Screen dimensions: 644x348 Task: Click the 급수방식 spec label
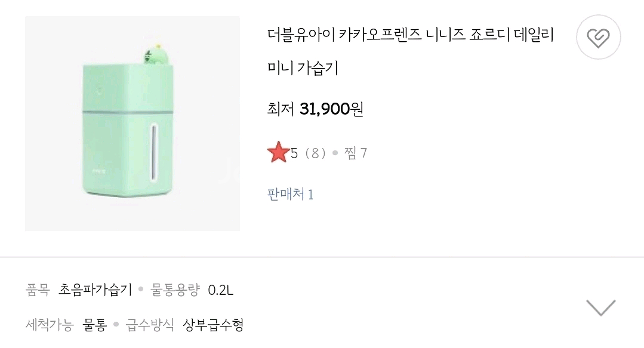point(150,325)
